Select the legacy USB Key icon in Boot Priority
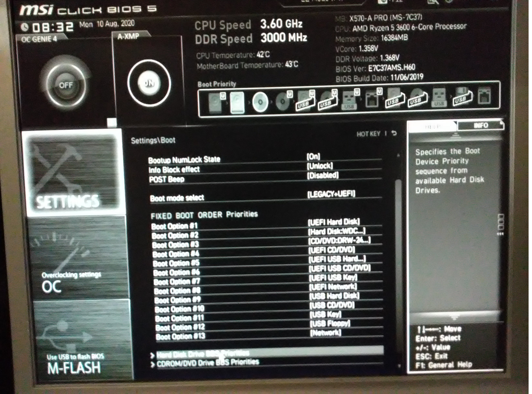This screenshot has width=532, height=394. (439, 98)
